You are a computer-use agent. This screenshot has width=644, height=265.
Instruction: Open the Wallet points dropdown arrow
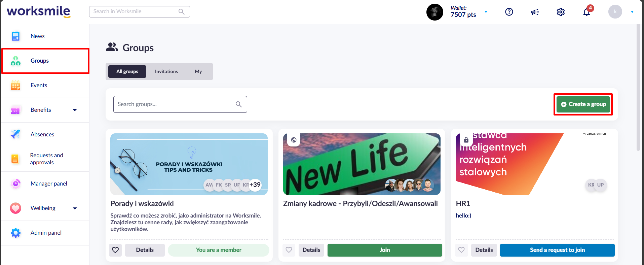click(486, 12)
